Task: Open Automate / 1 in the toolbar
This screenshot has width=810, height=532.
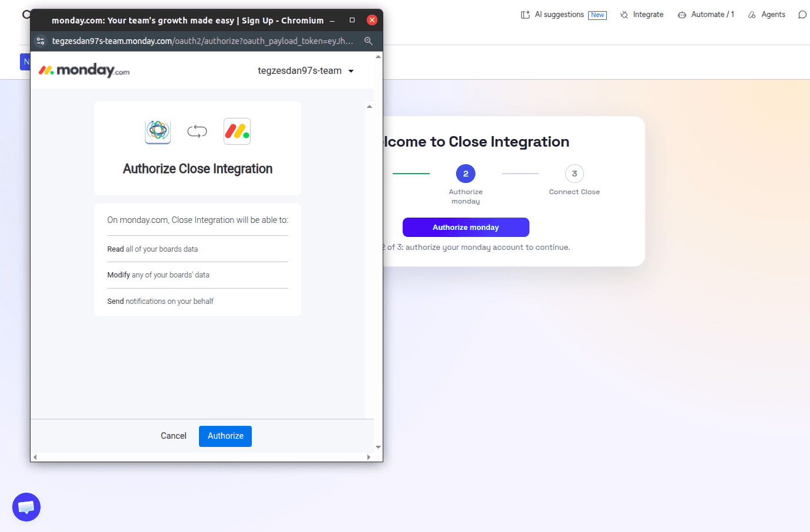Action: click(706, 15)
